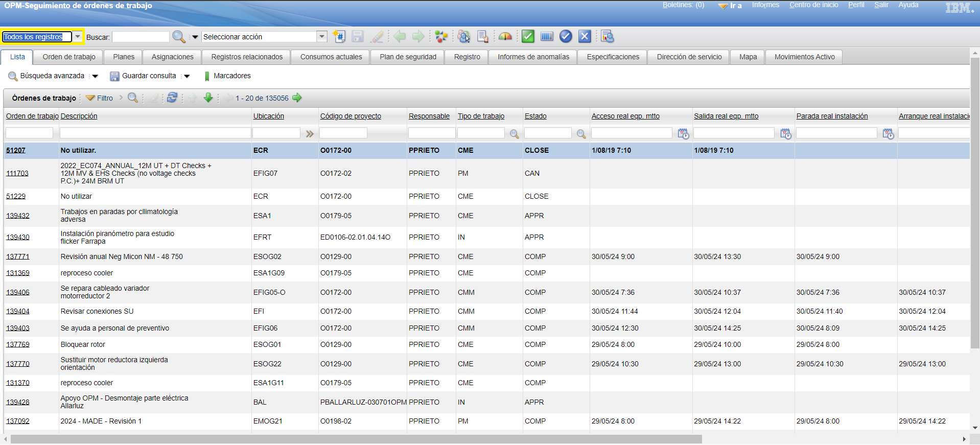Click the Informes link in header
980x445 pixels.
tap(765, 5)
